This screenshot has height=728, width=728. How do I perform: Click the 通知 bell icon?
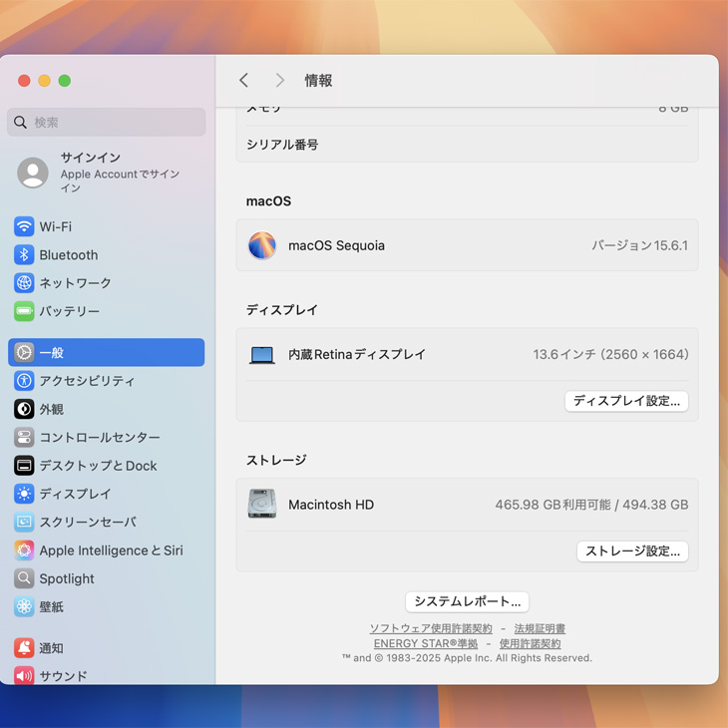tap(24, 647)
